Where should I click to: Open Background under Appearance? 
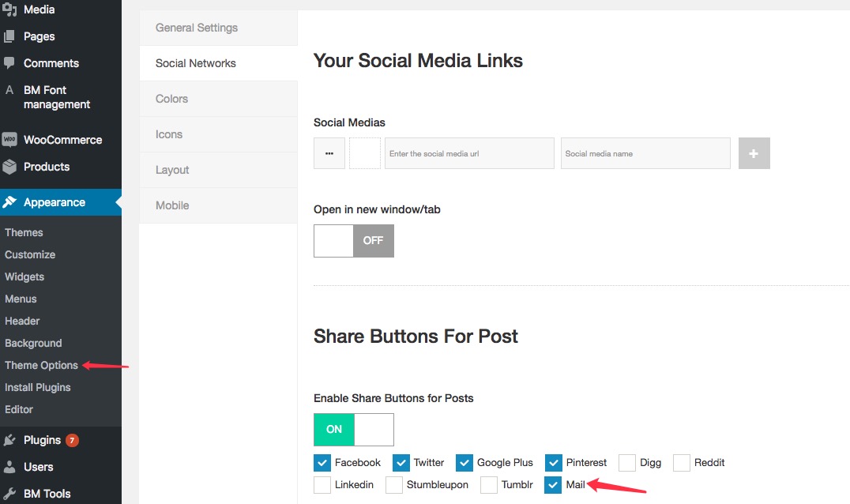(x=33, y=344)
